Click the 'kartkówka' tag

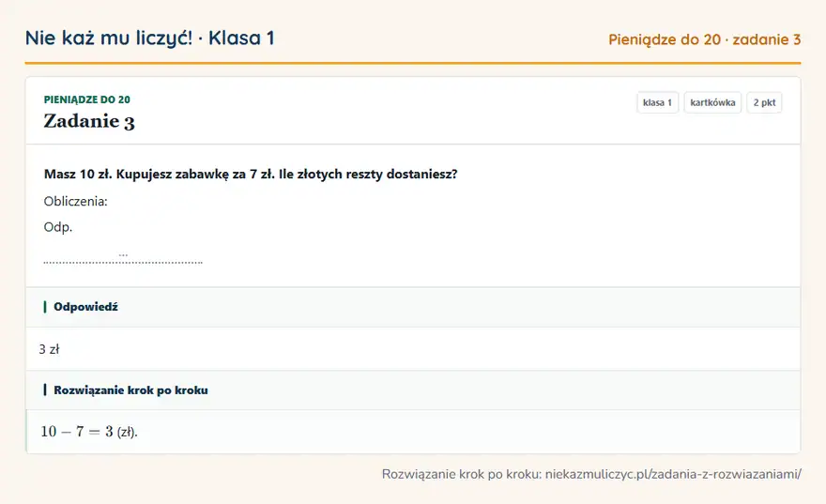712,102
